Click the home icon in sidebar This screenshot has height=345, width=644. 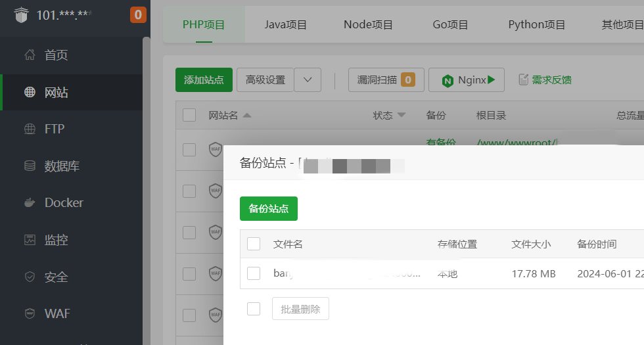click(x=30, y=55)
